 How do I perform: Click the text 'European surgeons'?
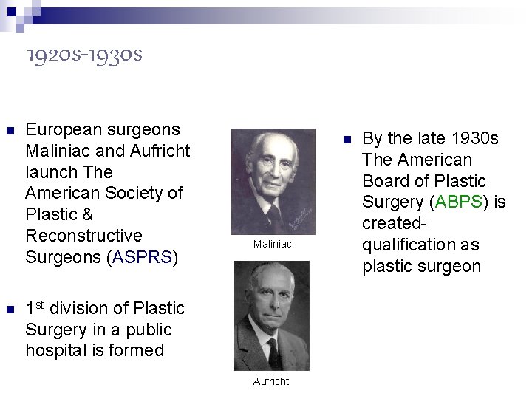(103, 129)
